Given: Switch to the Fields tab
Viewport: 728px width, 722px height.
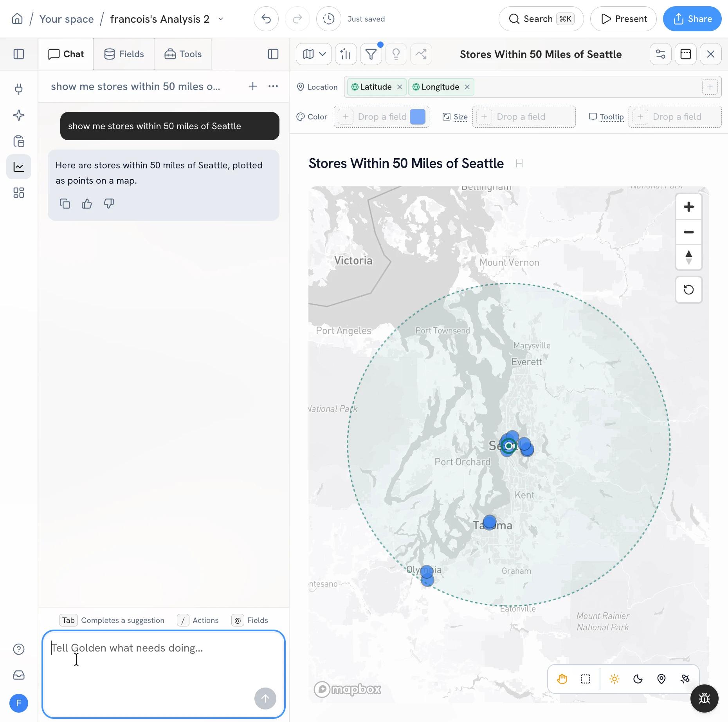Looking at the screenshot, I should tap(124, 54).
